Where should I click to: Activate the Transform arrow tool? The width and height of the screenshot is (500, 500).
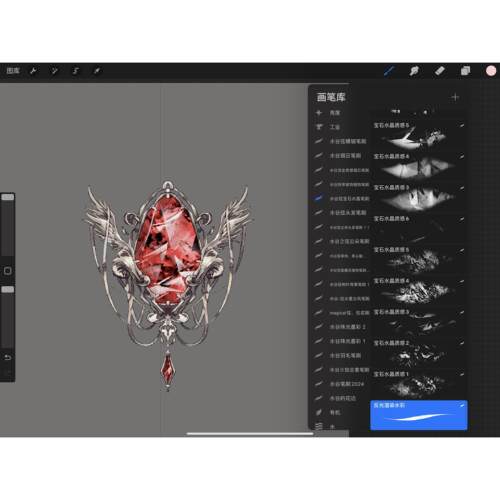[97, 71]
